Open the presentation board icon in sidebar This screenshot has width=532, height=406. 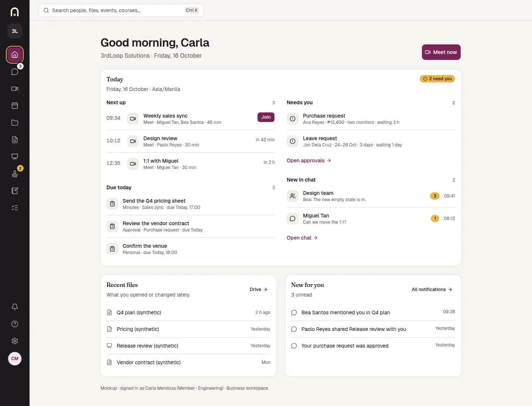click(15, 157)
